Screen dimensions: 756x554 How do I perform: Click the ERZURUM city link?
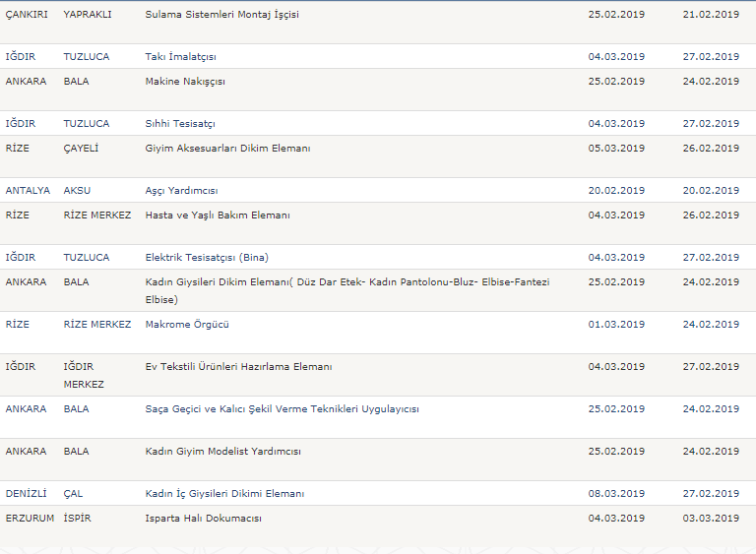click(30, 519)
